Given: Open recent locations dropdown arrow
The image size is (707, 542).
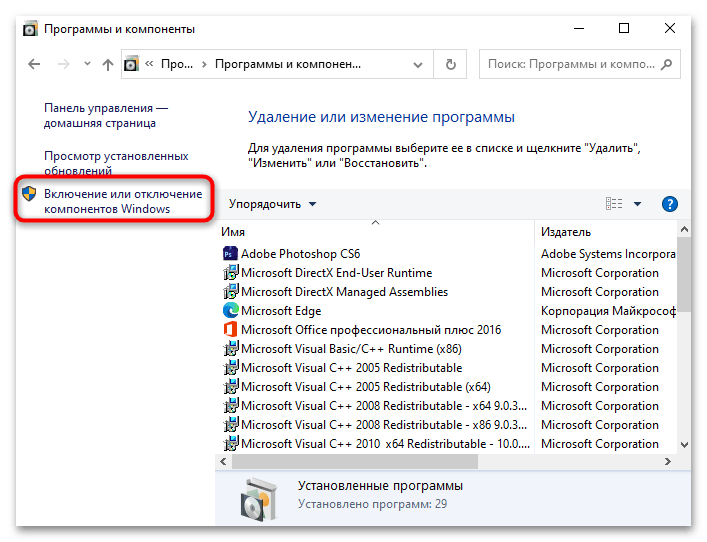Looking at the screenshot, I should tap(87, 64).
